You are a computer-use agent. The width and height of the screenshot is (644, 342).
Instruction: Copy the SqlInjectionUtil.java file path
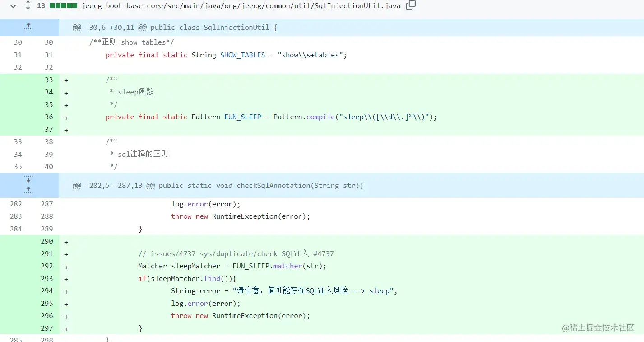(410, 5)
